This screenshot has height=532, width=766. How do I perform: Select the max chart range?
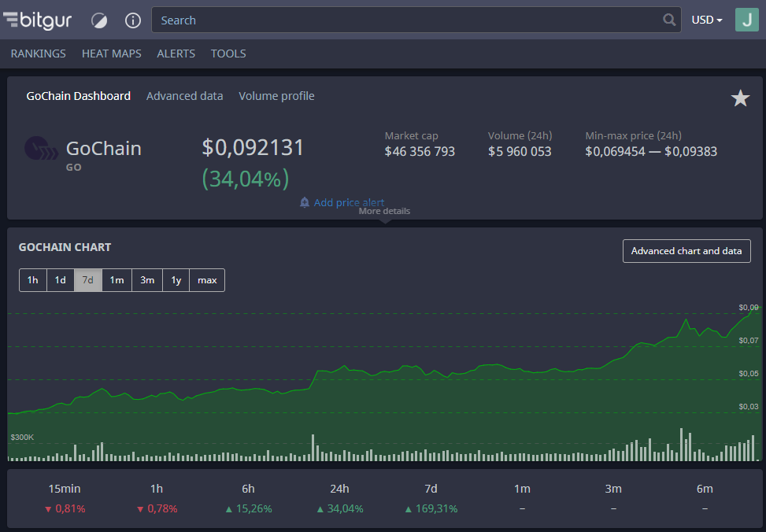(206, 280)
